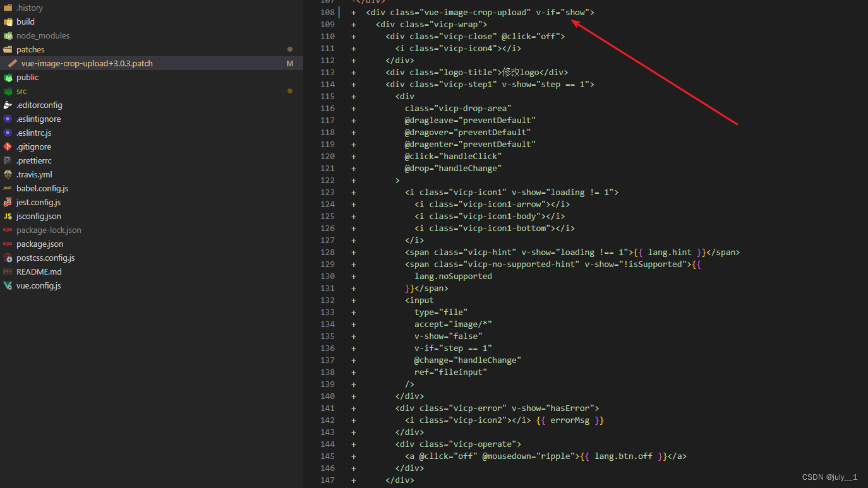Click line number 132 in the gutter
Image resolution: width=868 pixels, height=488 pixels.
tap(327, 301)
